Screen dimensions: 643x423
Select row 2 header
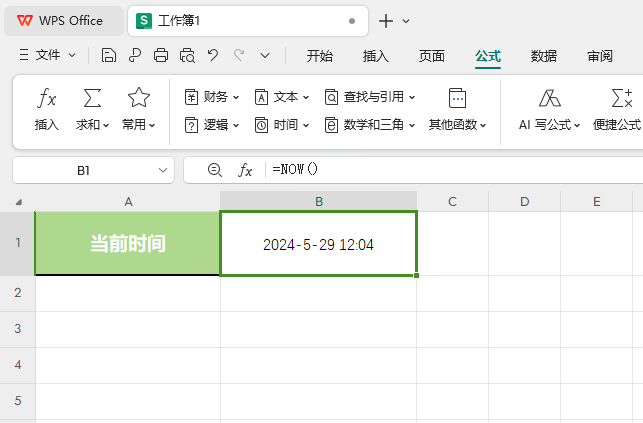pyautogui.click(x=18, y=293)
